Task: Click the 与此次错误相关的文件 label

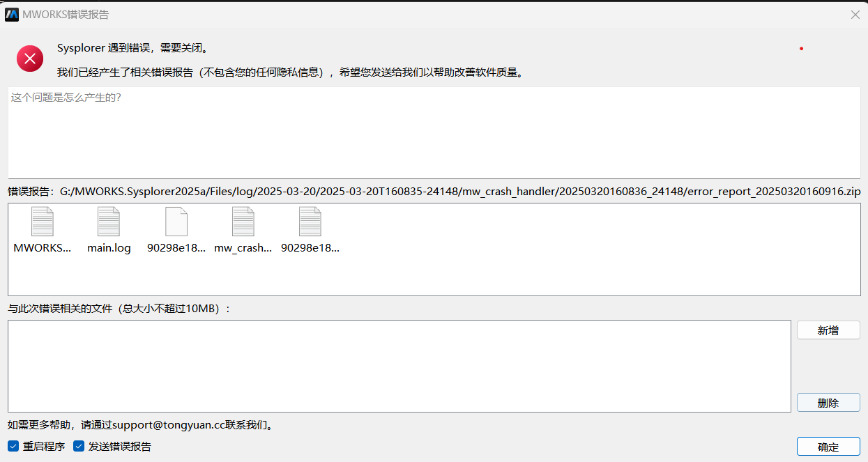Action: click(x=119, y=308)
